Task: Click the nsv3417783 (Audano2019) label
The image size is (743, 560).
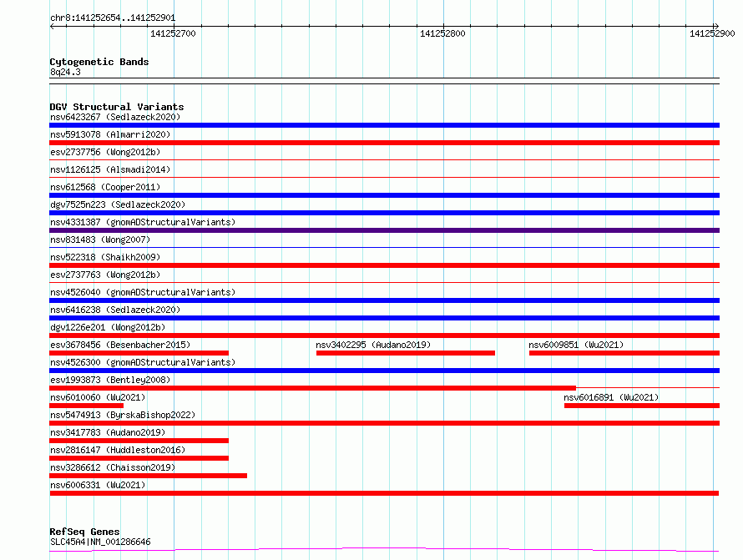Action: [108, 432]
